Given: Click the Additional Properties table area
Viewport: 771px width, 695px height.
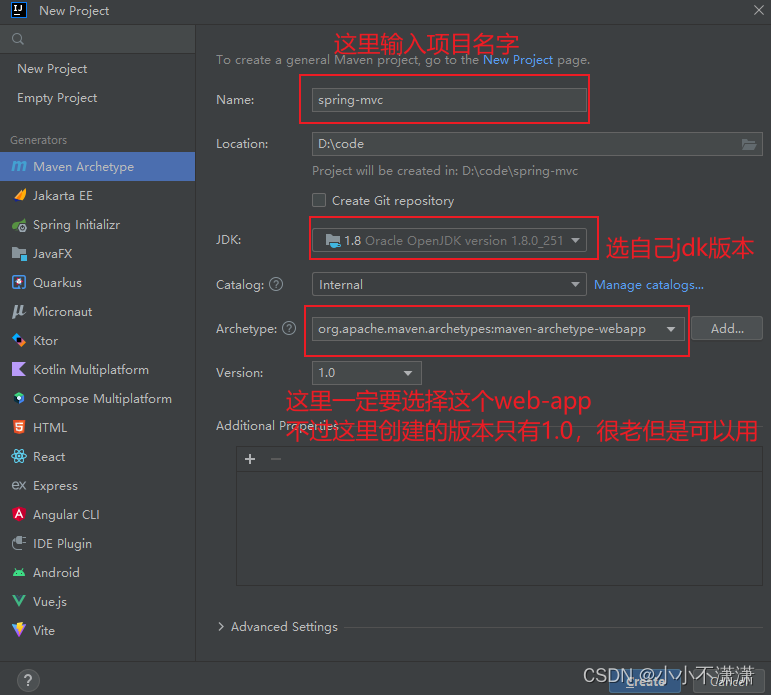Looking at the screenshot, I should [500, 528].
